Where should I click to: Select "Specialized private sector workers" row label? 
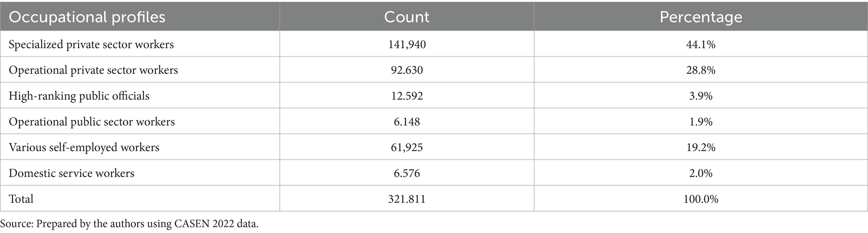[x=91, y=44]
